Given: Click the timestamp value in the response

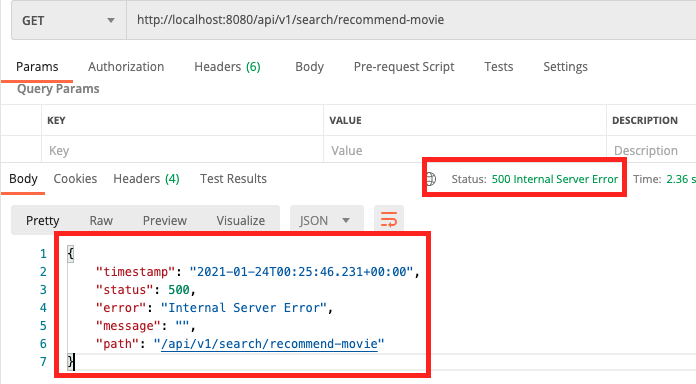Looking at the screenshot, I should point(301,272).
